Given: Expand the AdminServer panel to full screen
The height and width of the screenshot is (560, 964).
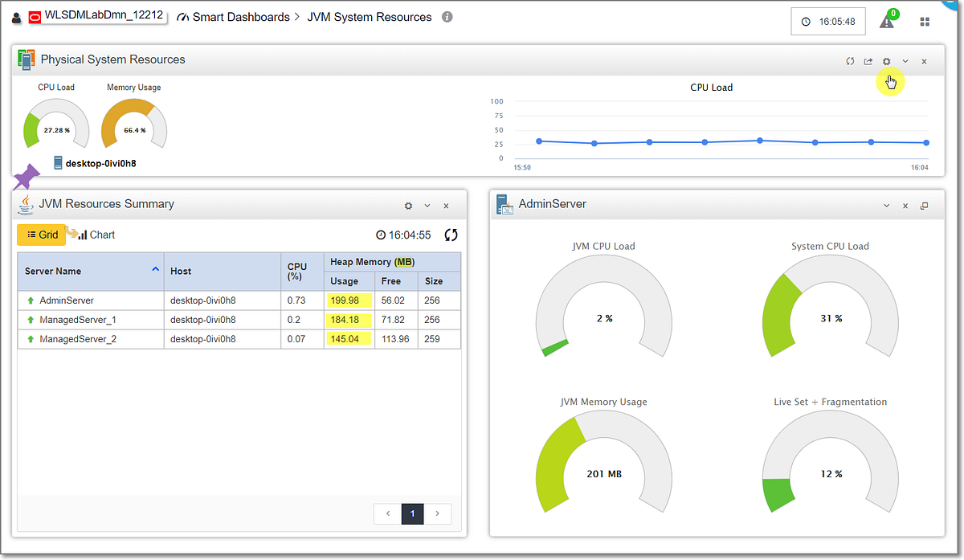Looking at the screenshot, I should 924,205.
